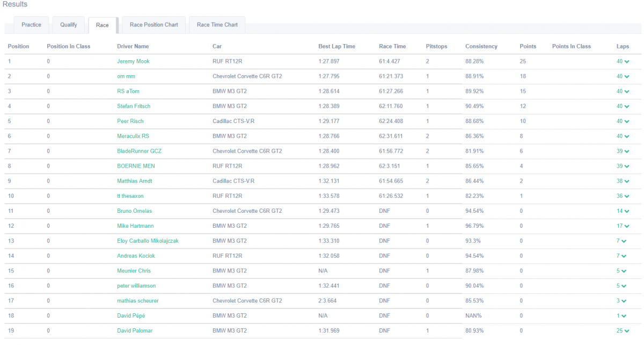Open Eloy Carballo Mikolajczak driver link

point(148,241)
